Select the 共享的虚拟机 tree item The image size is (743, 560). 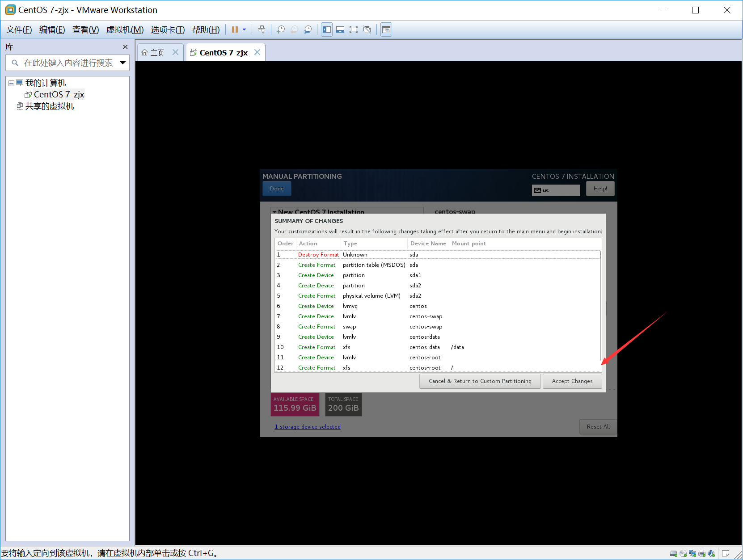pos(50,106)
